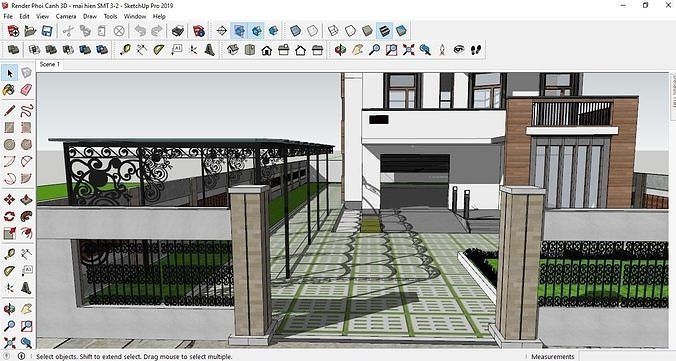Select Pan hand tool in the top toolbar
Viewport: 676px width, 361px height.
click(357, 50)
